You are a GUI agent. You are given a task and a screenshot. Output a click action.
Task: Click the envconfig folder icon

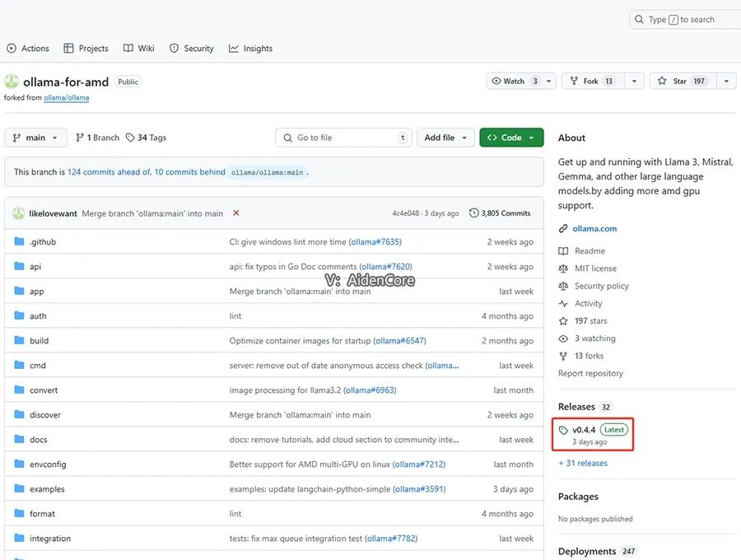pos(19,464)
